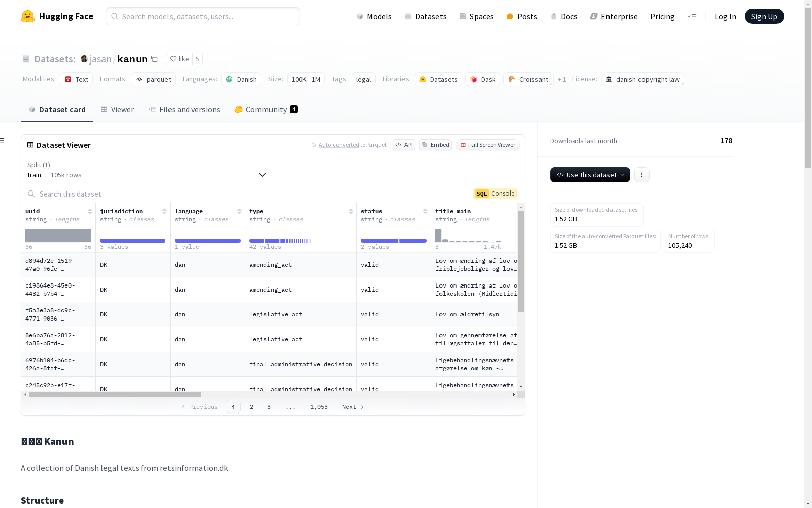Click the jasan user avatar
Screen dimensions: 812x508
pyautogui.click(x=84, y=59)
